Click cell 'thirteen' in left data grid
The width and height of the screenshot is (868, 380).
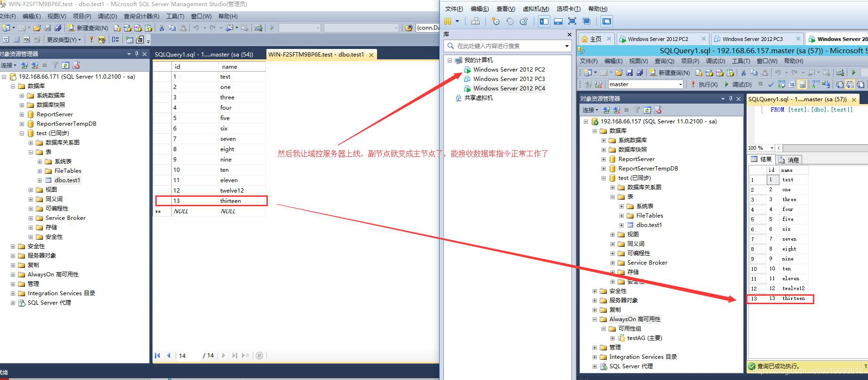click(x=241, y=201)
